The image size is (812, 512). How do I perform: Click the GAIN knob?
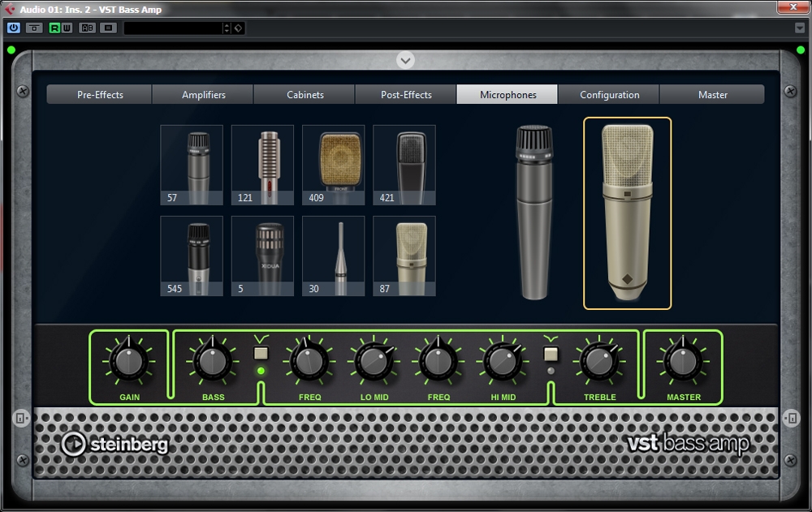tap(129, 361)
